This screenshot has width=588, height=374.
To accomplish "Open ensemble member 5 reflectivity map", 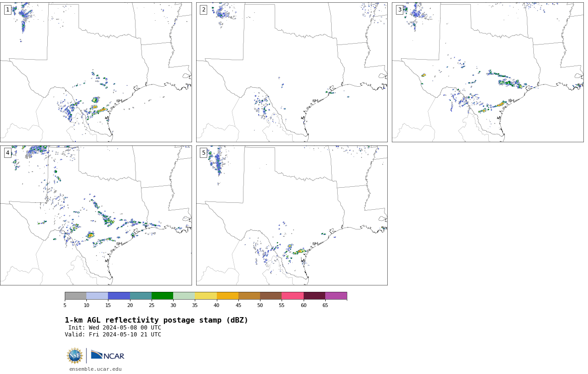I will point(292,216).
